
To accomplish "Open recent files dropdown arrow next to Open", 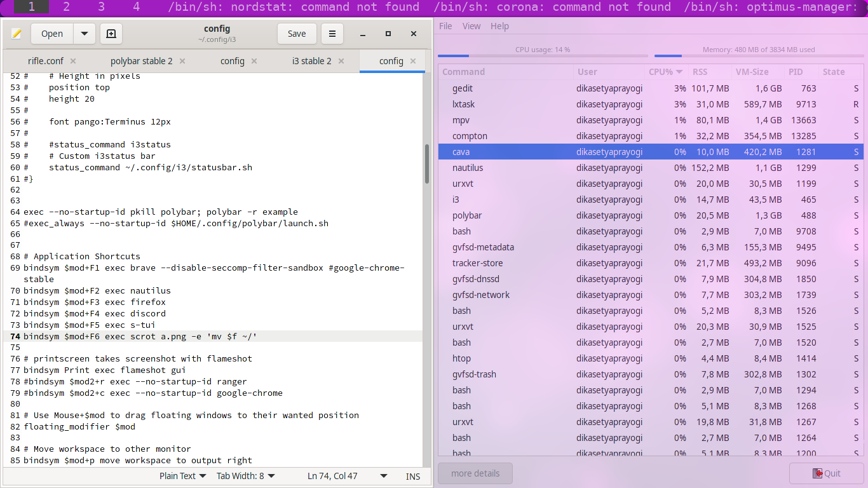I will (85, 34).
